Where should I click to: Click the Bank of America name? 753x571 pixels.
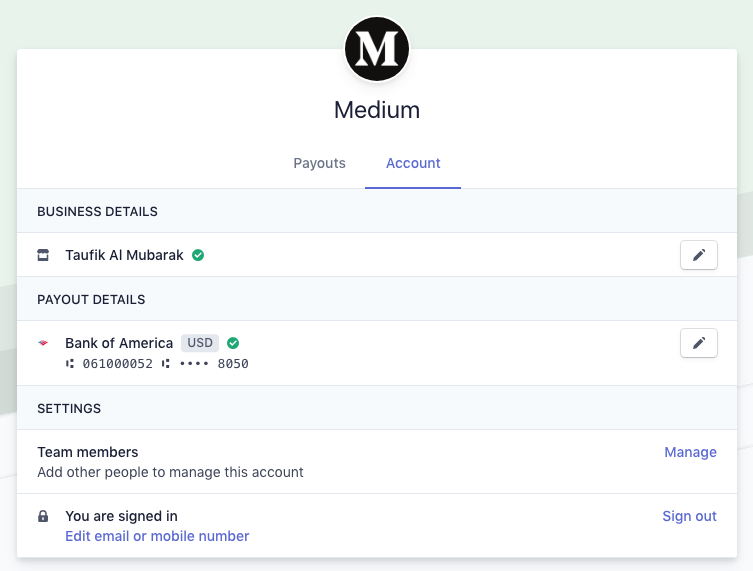119,343
